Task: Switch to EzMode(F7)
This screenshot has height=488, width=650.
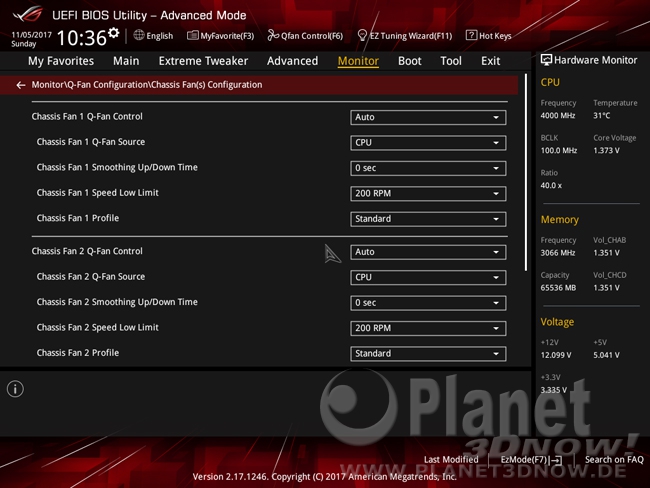Action: 531,460
